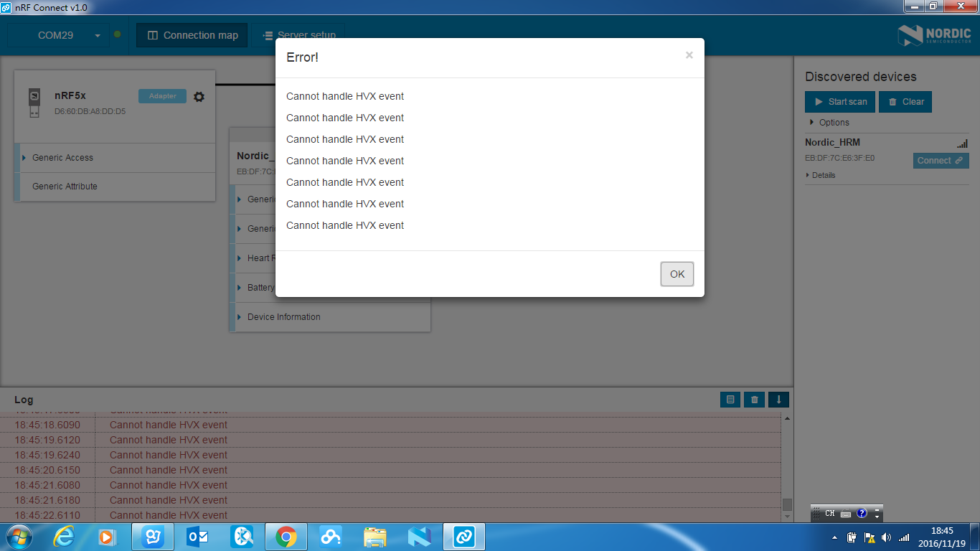Viewport: 980px width, 551px height.
Task: Click the nRF Connect taskbar icon
Action: (464, 537)
